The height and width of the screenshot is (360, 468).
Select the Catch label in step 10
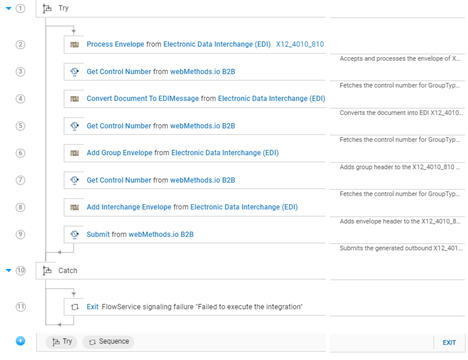pyautogui.click(x=68, y=270)
